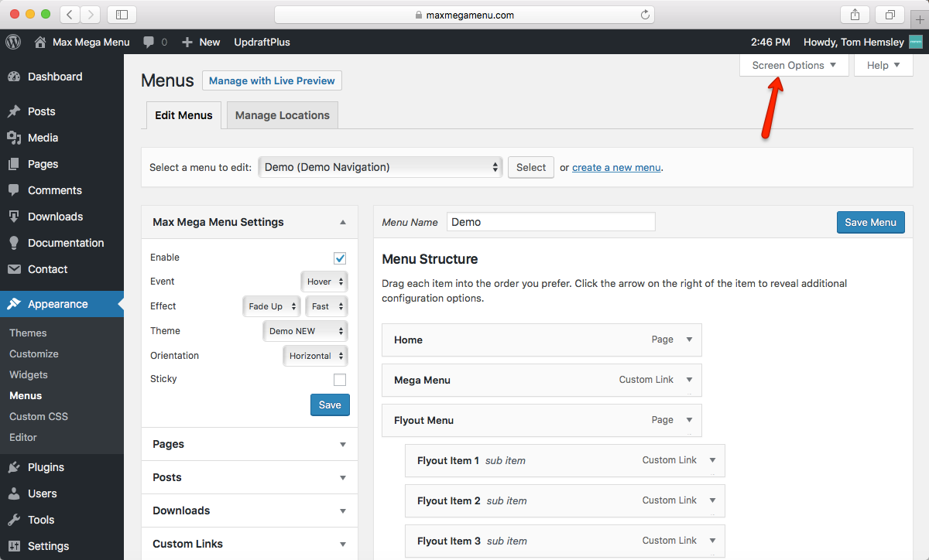The width and height of the screenshot is (929, 560).
Task: Click the home icon beside Max Mega Menu
Action: pos(40,42)
